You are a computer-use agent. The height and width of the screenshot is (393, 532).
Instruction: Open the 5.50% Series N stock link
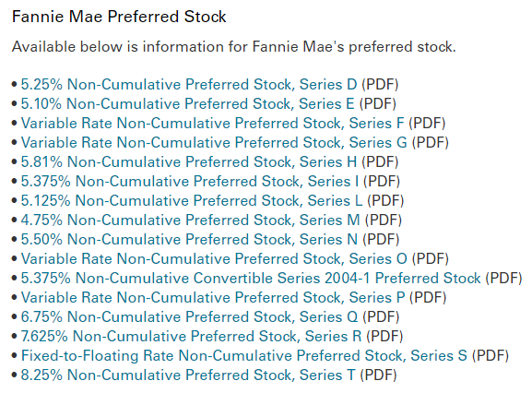[189, 239]
